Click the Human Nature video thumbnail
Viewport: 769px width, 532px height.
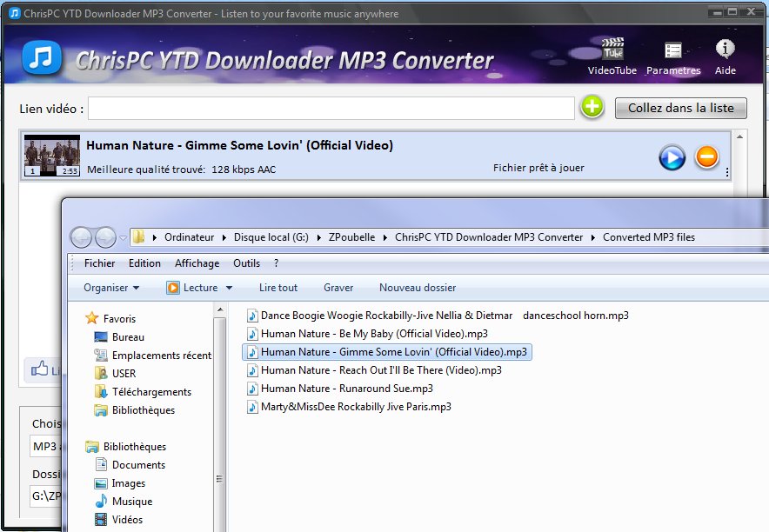52,156
